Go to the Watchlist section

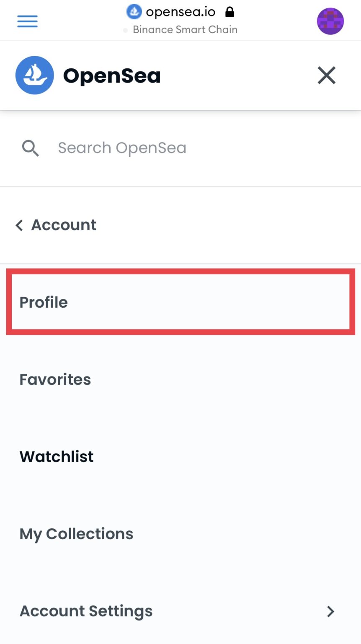pos(56,457)
